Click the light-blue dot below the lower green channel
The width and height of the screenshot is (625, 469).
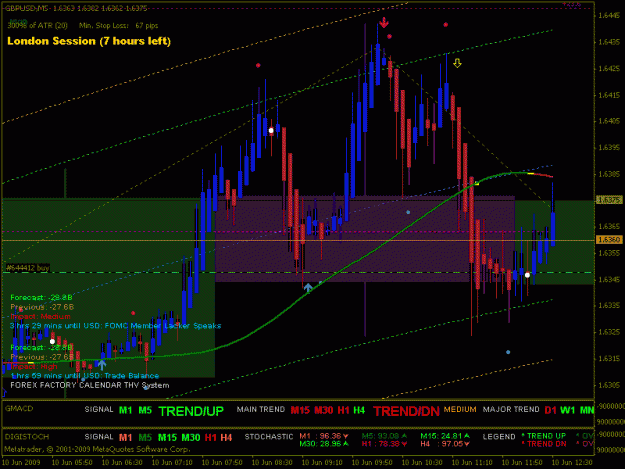pos(508,352)
